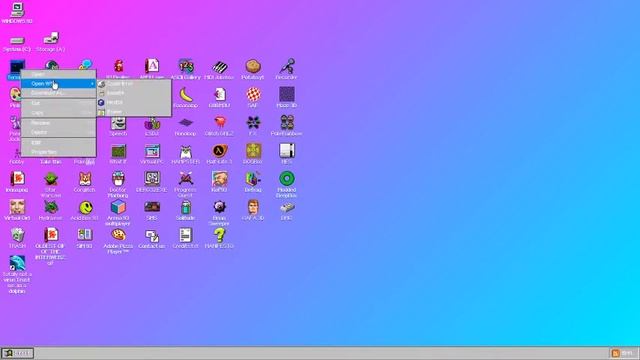The image size is (640, 360).
Task: Launch the Half-Life 3 icon
Action: (x=219, y=154)
